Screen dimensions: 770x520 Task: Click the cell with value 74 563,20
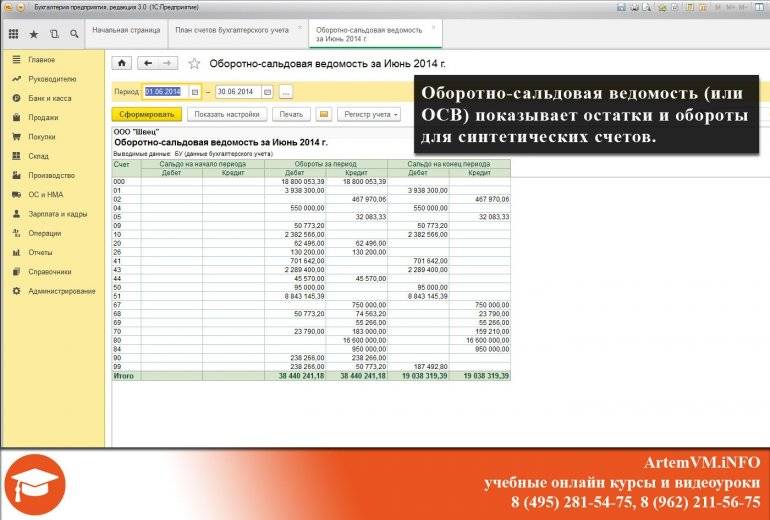(x=357, y=314)
